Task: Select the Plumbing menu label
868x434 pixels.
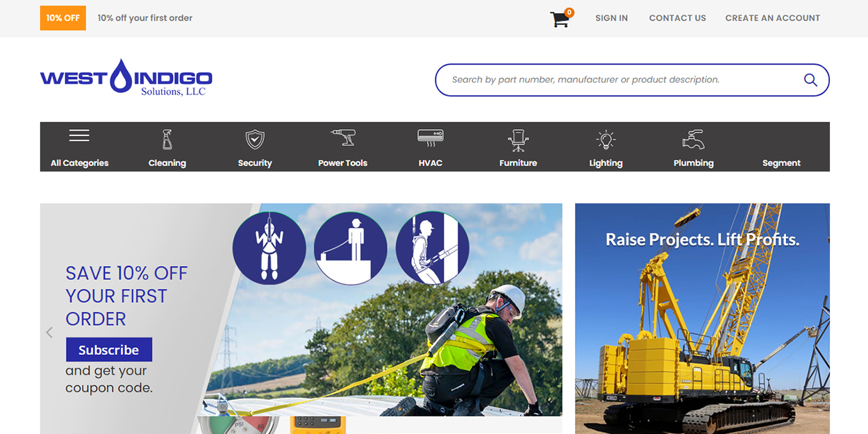Action: coord(694,163)
